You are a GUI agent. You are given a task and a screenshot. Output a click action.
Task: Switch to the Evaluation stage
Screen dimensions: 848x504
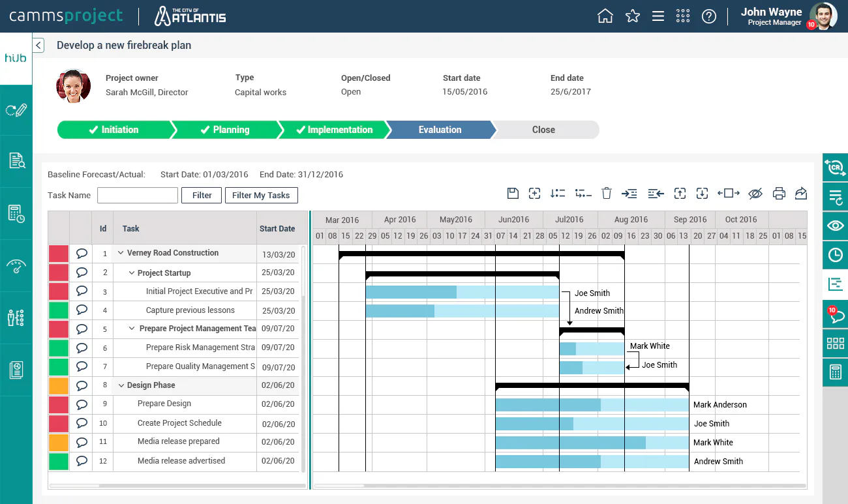[x=440, y=130]
